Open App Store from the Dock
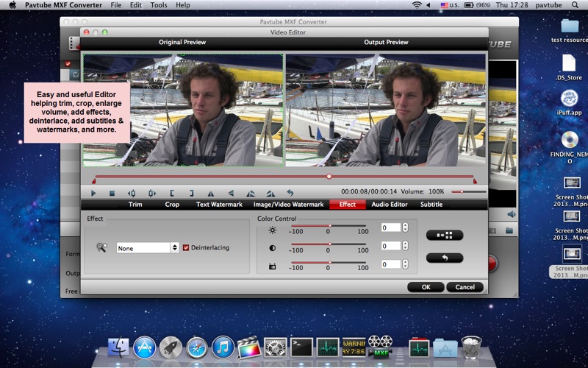The image size is (588, 368). (144, 347)
